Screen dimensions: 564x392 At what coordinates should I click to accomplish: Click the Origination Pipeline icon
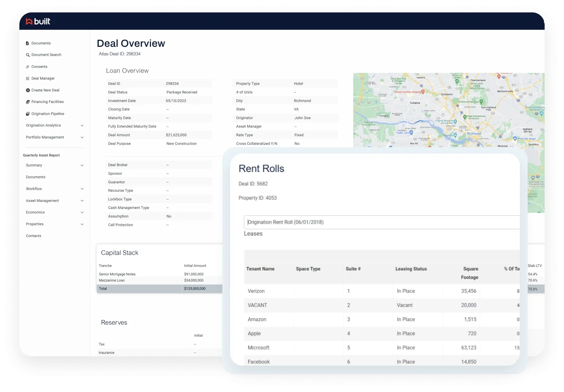pos(28,114)
